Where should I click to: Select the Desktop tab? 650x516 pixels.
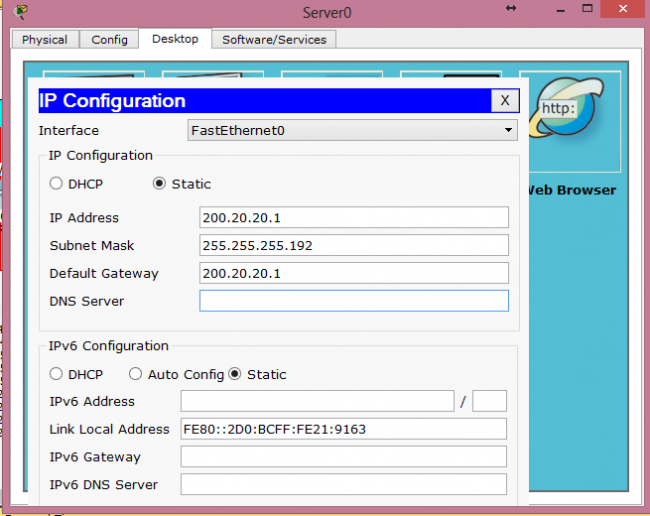(x=175, y=39)
